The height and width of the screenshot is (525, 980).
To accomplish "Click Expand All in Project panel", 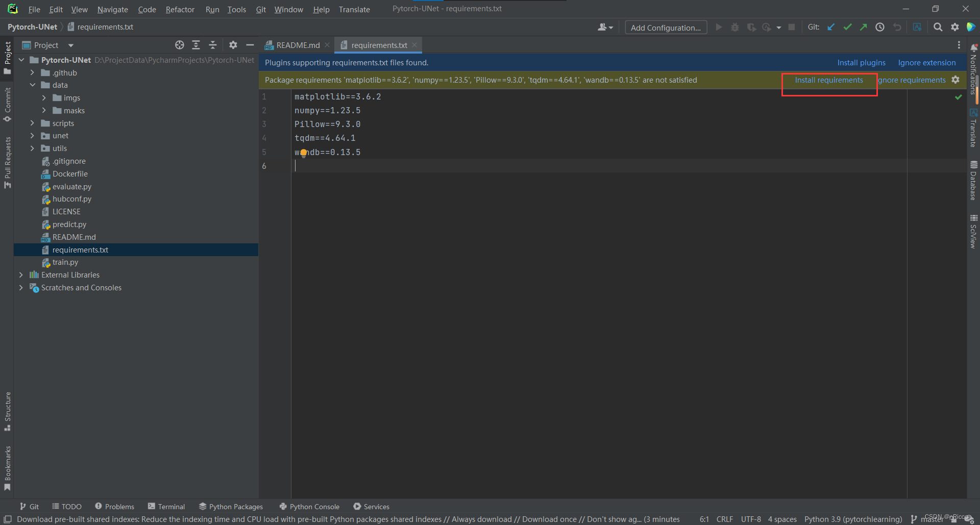I will (x=196, y=45).
